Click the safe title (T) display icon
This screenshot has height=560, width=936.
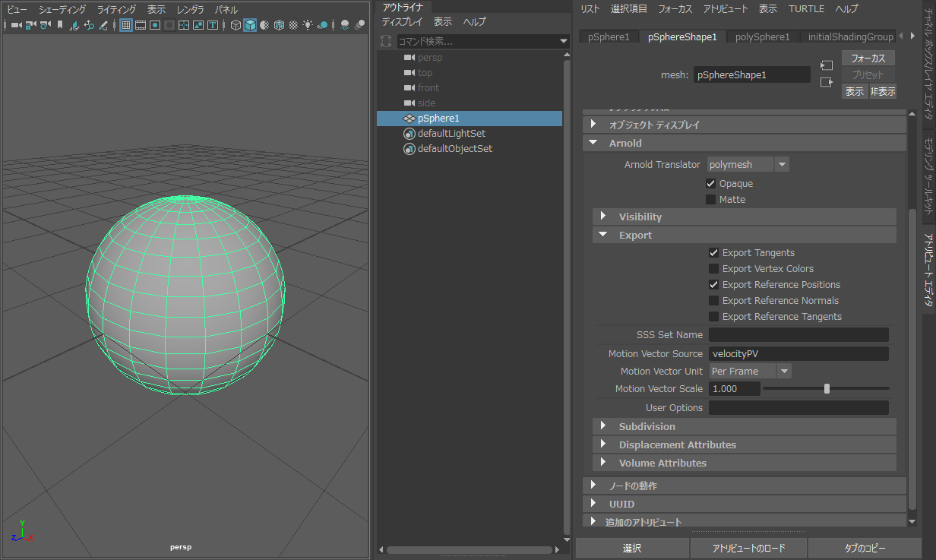tap(213, 25)
